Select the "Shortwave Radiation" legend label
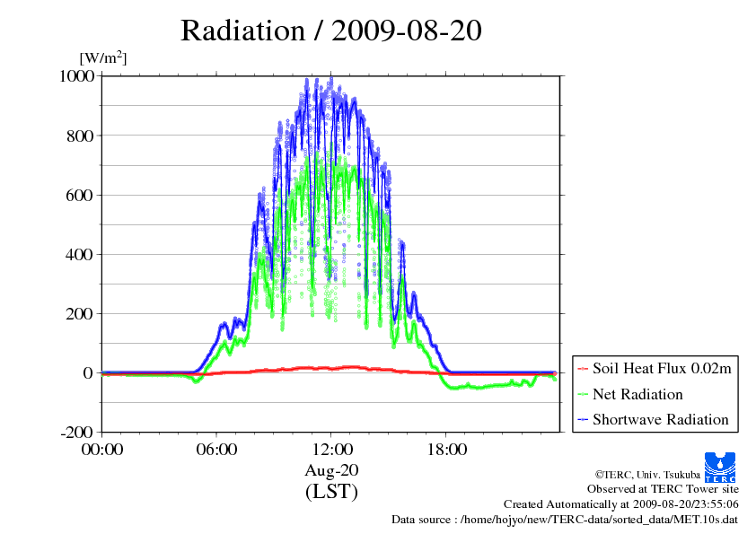The width and height of the screenshot is (756, 534). pyautogui.click(x=661, y=419)
